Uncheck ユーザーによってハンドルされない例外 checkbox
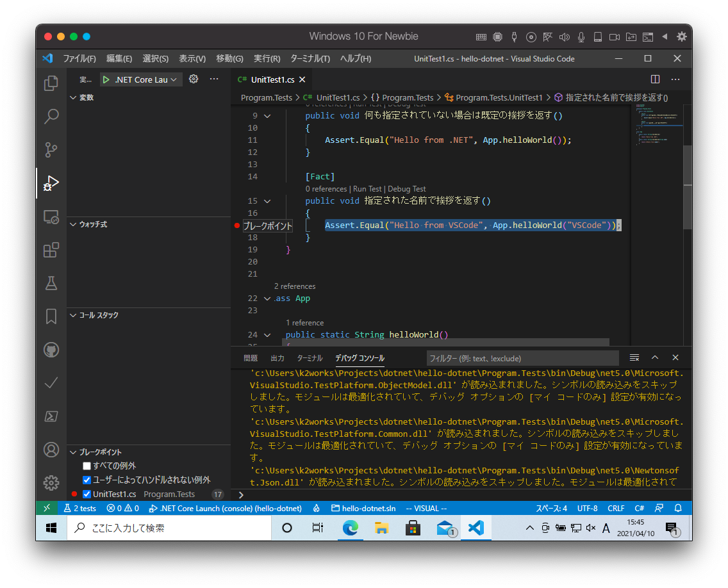This screenshot has height=588, width=728. coord(87,480)
